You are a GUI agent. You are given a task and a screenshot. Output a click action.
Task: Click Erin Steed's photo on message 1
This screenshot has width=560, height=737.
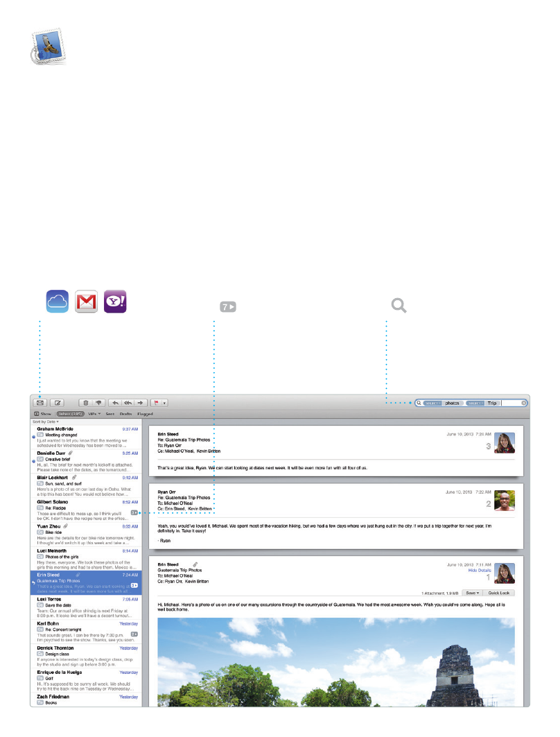505,573
